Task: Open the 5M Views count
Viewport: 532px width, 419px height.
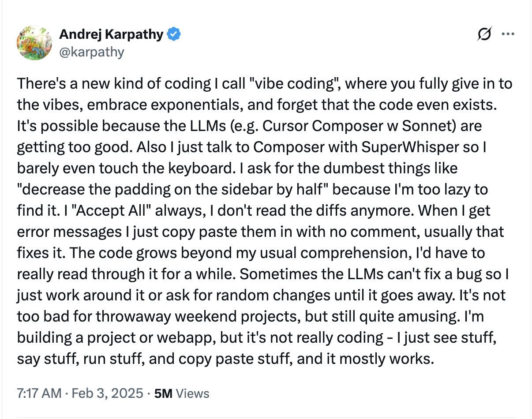Action: point(181,393)
